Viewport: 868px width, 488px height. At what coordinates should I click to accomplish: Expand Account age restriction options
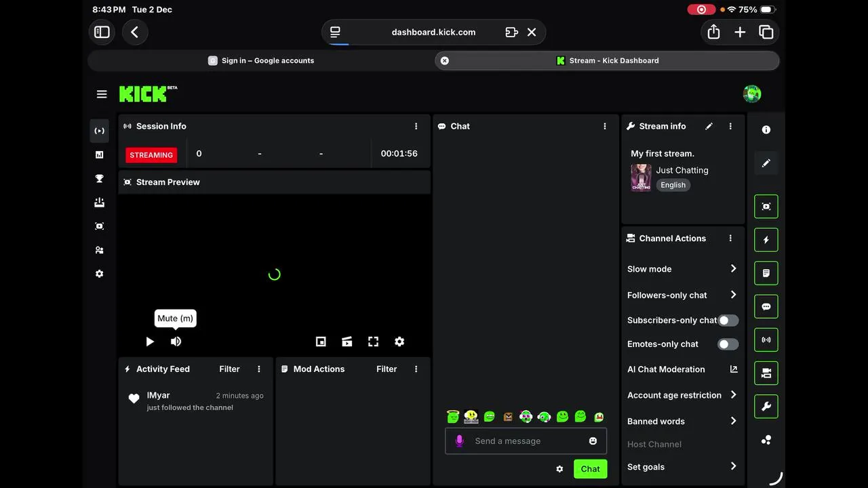682,395
